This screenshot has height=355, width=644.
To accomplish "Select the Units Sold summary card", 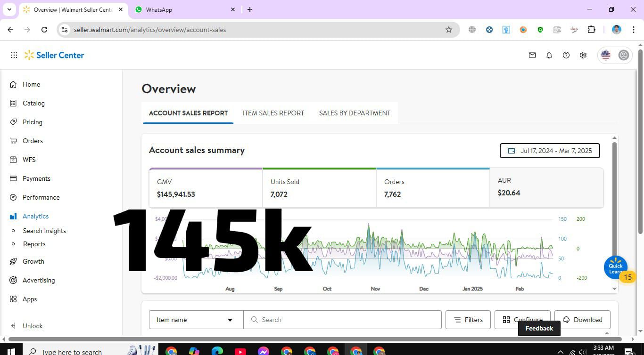I will click(x=319, y=188).
